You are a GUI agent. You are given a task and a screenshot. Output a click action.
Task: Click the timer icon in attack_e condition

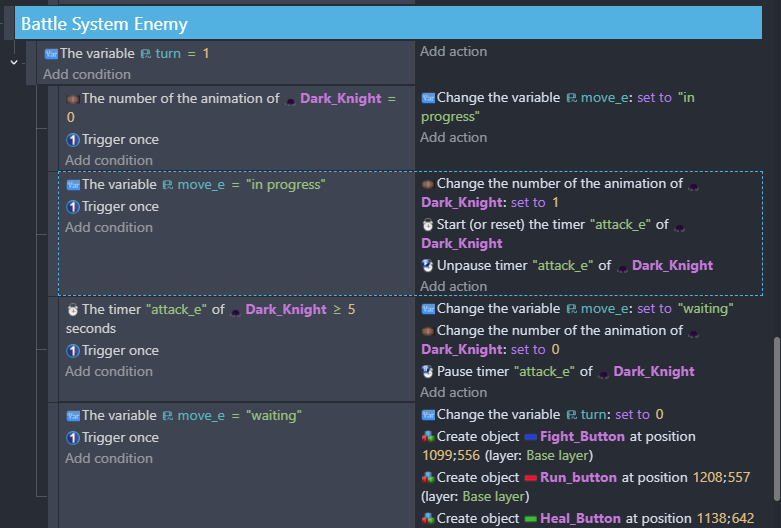[x=73, y=310]
